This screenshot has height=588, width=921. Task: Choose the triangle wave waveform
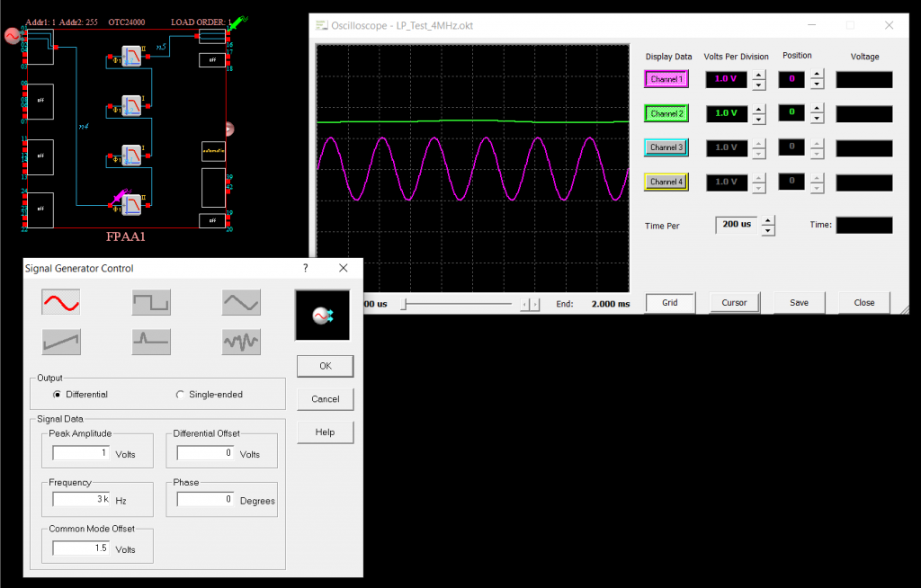coord(242,302)
